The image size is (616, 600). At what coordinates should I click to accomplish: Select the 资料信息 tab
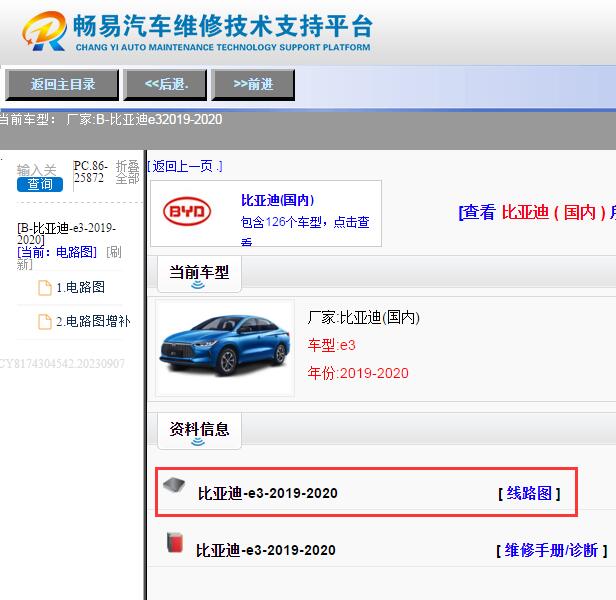coord(199,431)
